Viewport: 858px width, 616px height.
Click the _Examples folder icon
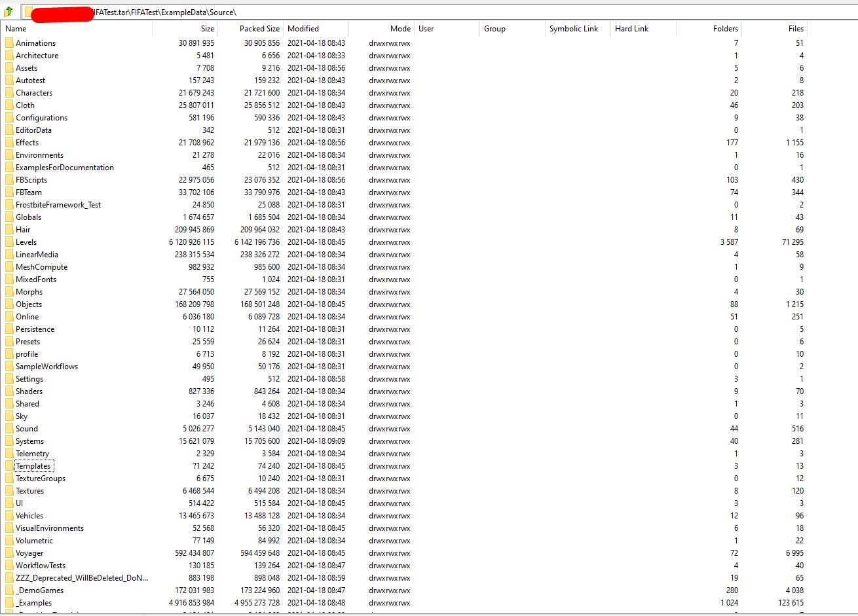(x=9, y=603)
